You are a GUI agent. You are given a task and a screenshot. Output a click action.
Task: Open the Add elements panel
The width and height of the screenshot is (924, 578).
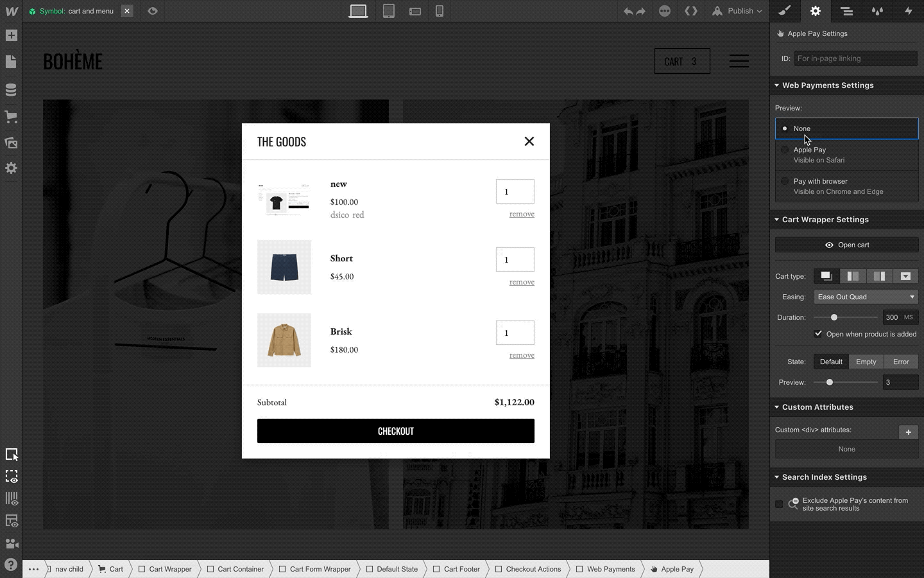[11, 35]
